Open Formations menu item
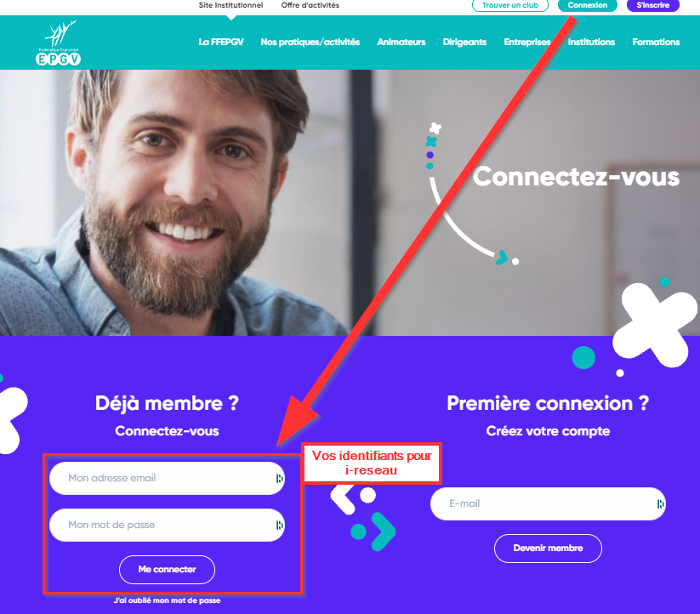Image resolution: width=700 pixels, height=614 pixels. click(656, 42)
